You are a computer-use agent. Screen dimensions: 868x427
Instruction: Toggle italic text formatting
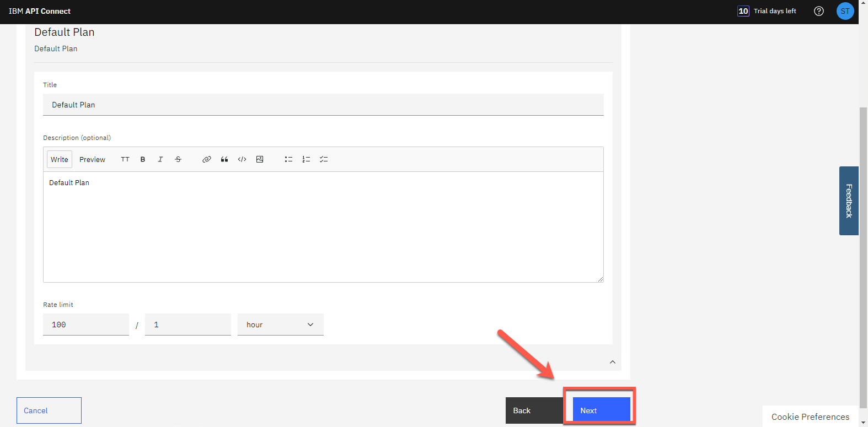pos(160,159)
